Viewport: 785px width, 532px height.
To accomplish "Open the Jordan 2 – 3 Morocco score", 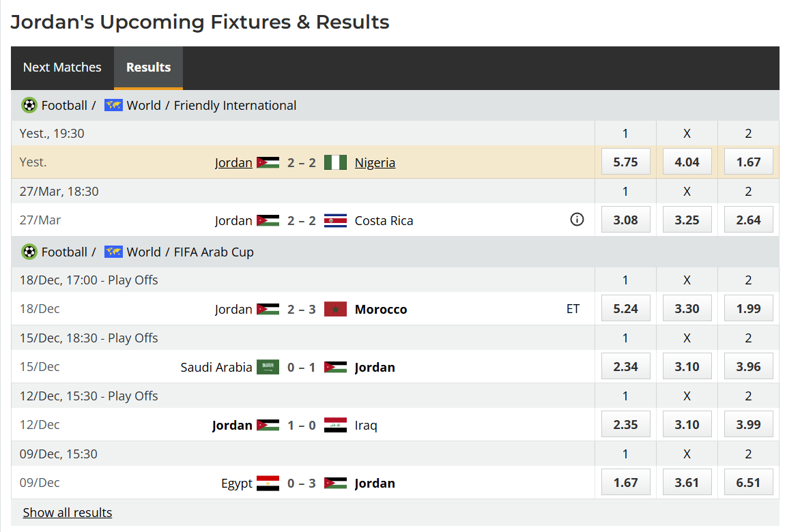I will (x=301, y=309).
